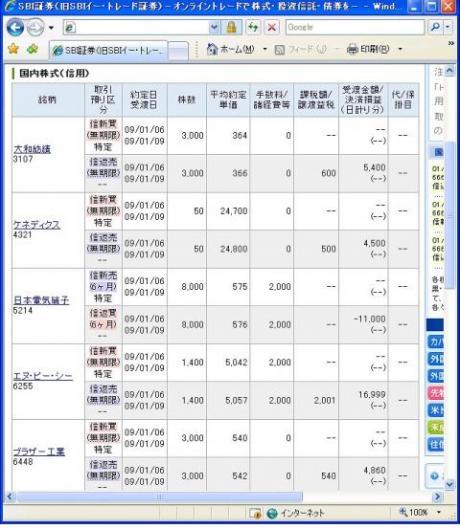Click the blue sidebar 米 button
Screen dimensions: 460x529
tap(436, 410)
